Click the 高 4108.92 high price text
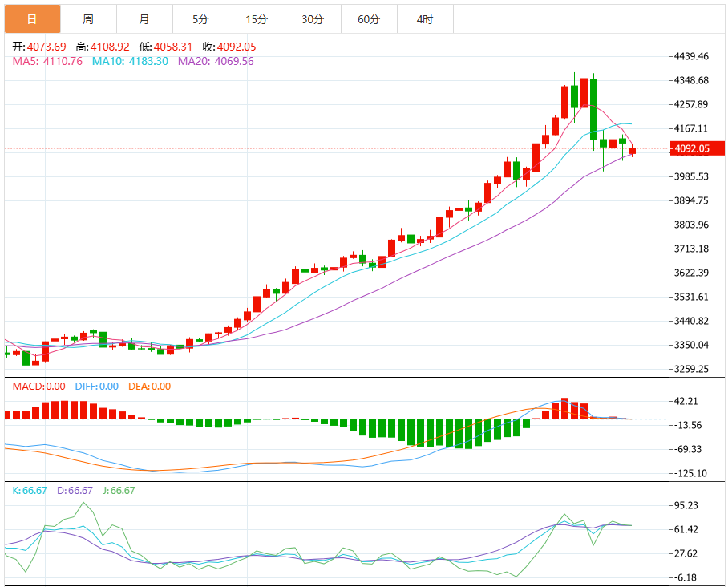 coord(103,47)
